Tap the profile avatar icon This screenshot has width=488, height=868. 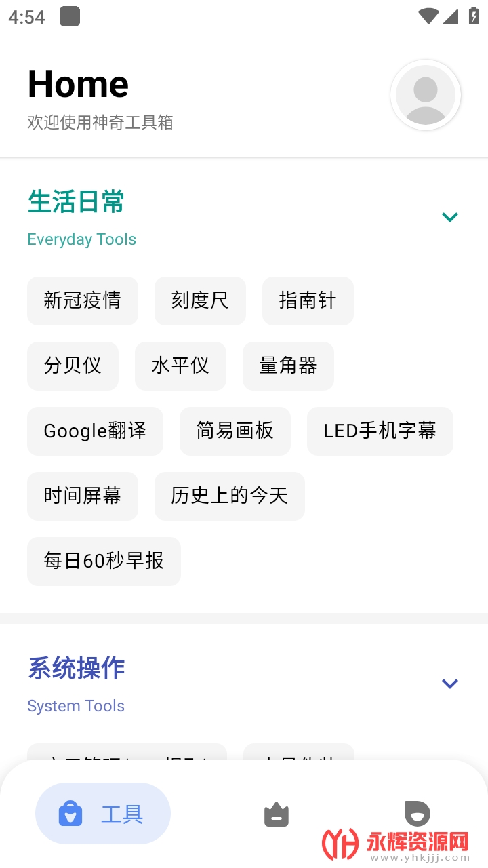click(426, 95)
